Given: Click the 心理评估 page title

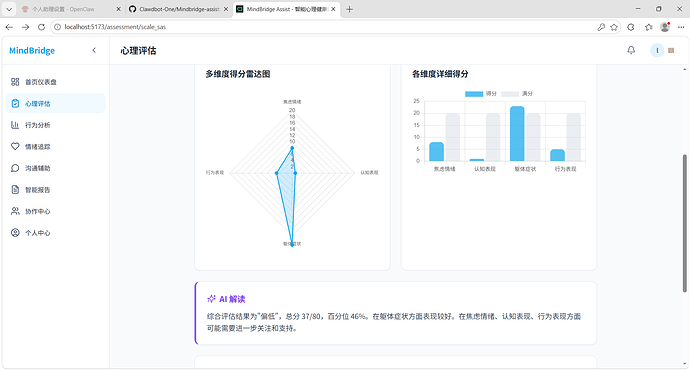Looking at the screenshot, I should pos(138,51).
